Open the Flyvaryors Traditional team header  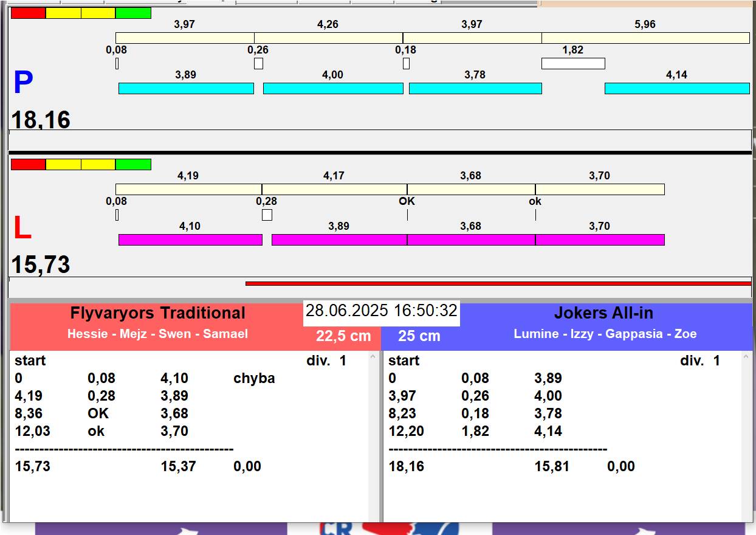pos(157,313)
